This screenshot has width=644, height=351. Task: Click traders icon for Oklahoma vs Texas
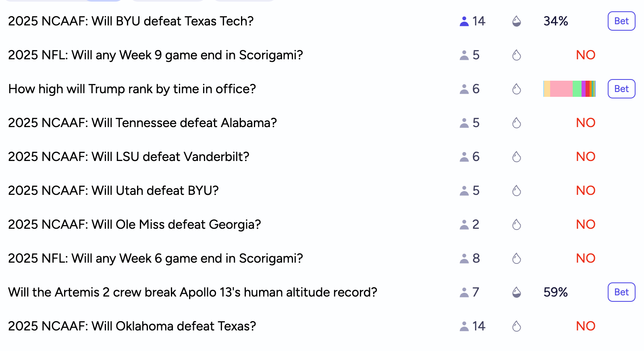coord(464,326)
